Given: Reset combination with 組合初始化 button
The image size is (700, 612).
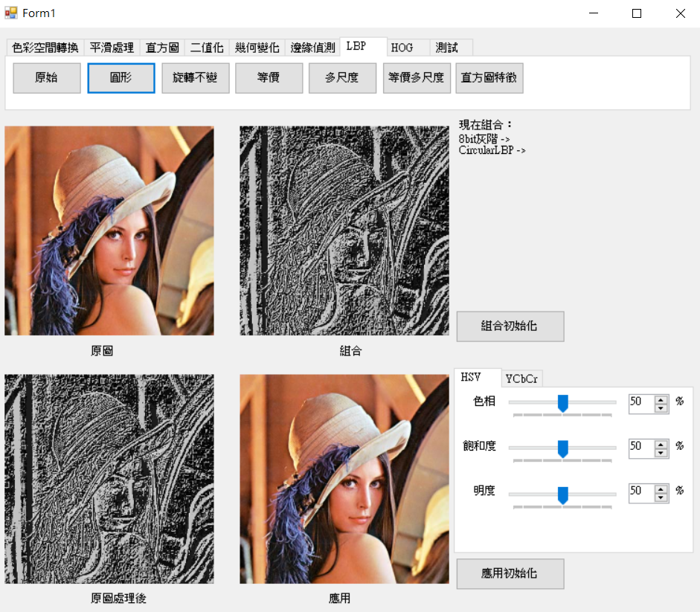Looking at the screenshot, I should [510, 326].
